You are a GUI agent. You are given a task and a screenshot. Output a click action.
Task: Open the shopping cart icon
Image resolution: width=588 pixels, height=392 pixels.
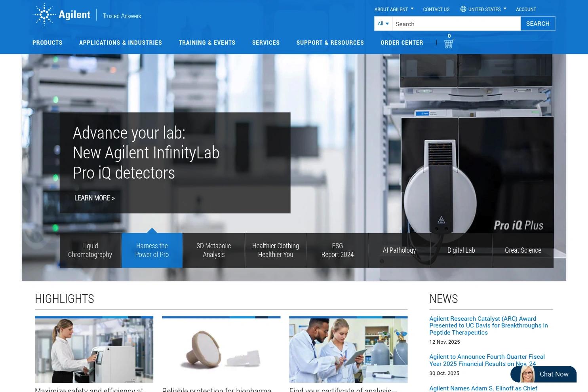point(449,44)
